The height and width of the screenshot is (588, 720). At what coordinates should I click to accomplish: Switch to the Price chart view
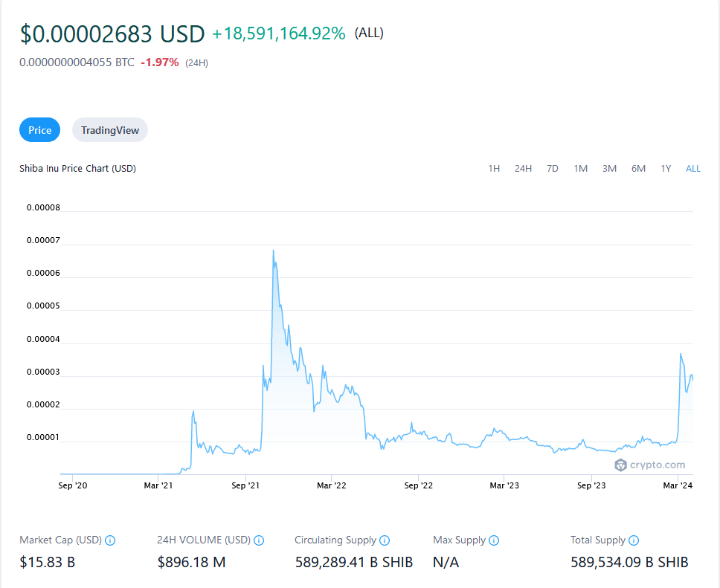[40, 130]
